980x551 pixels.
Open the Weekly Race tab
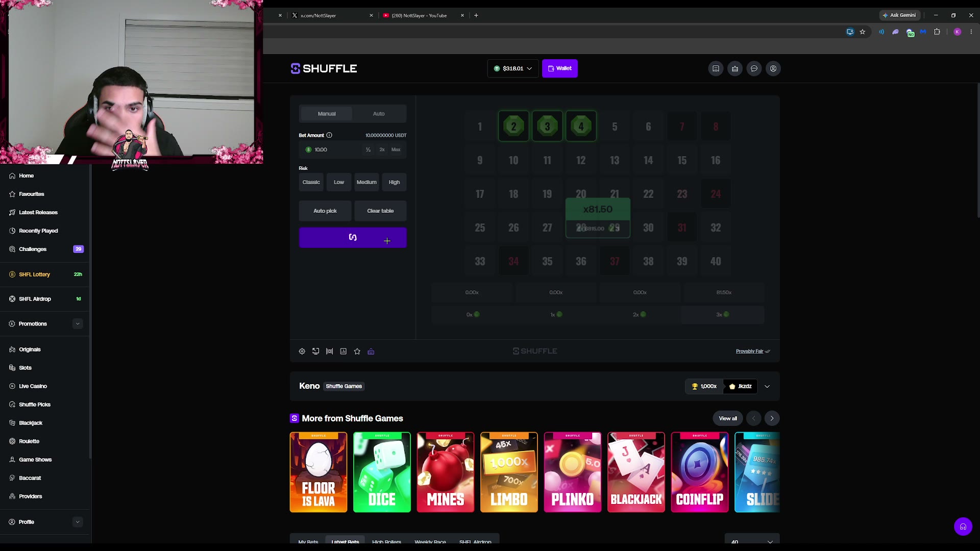tap(430, 542)
